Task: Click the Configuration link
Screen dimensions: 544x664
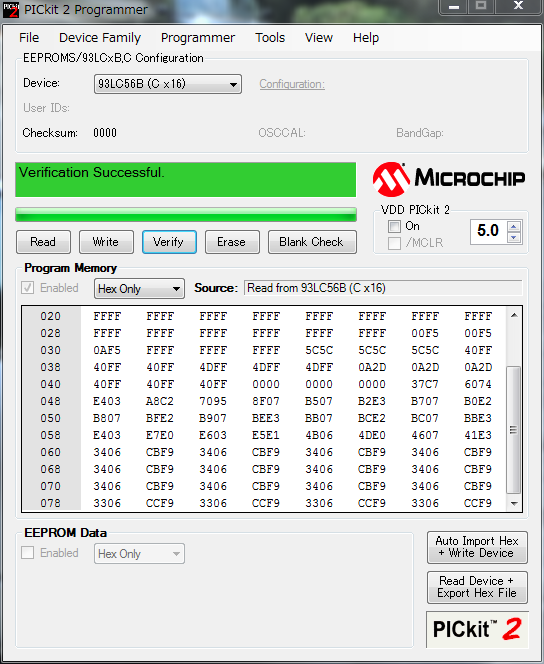Action: (292, 84)
